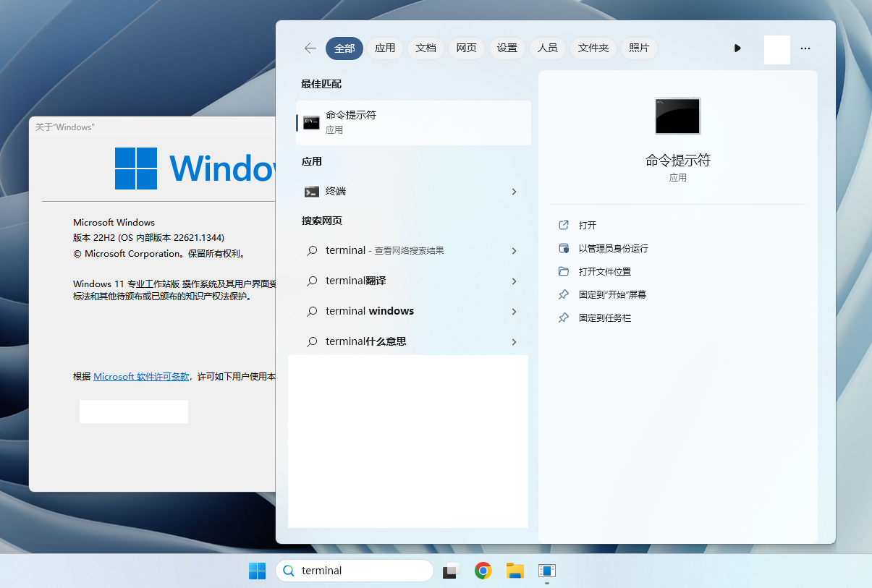
Task: Click the administrator shield icon
Action: pyautogui.click(x=564, y=249)
